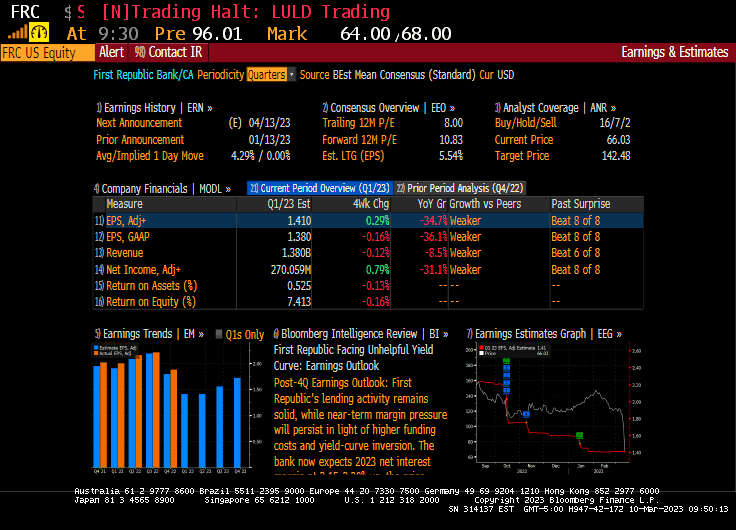Click the yellow clock delay icon
Image resolution: width=736 pixels, height=530 pixels.
pyautogui.click(x=39, y=33)
